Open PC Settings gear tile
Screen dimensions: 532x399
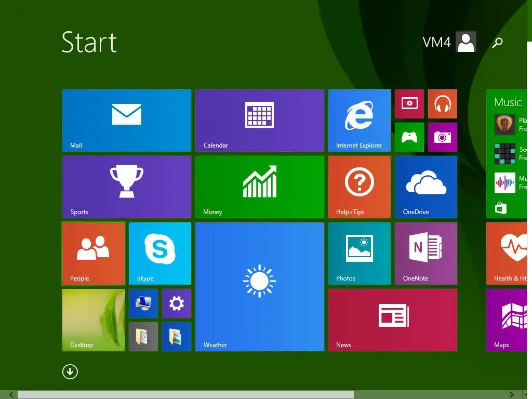[177, 303]
